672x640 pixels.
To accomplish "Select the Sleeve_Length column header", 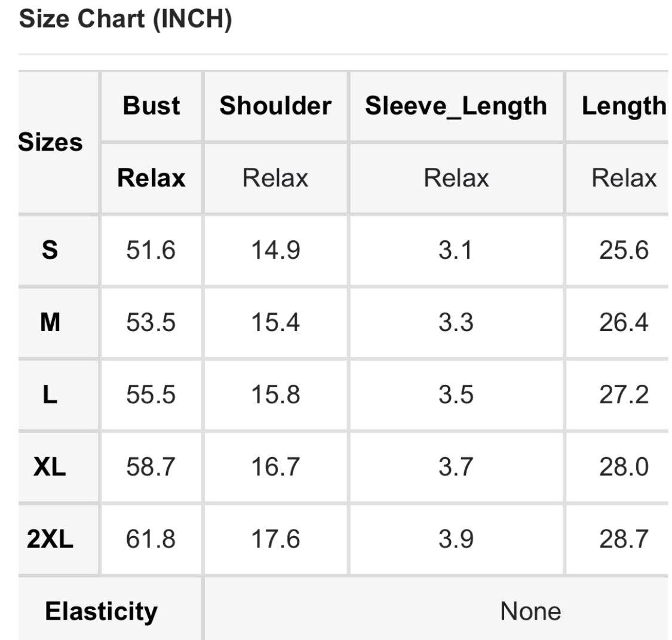I will tap(456, 106).
